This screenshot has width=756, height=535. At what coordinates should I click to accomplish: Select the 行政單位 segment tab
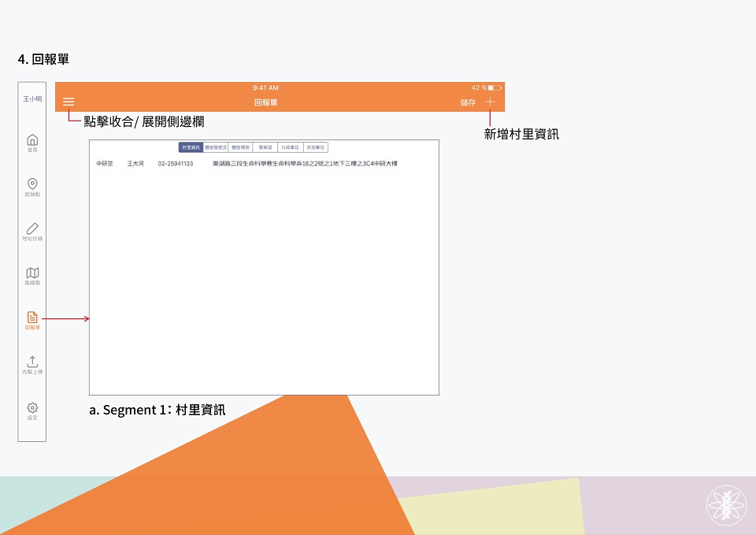point(291,147)
